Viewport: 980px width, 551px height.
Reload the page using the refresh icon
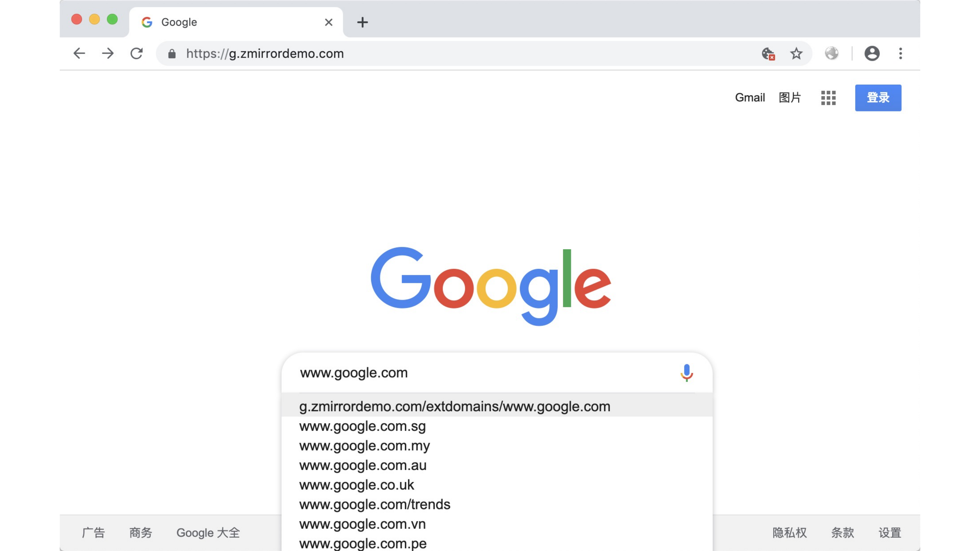(x=137, y=54)
